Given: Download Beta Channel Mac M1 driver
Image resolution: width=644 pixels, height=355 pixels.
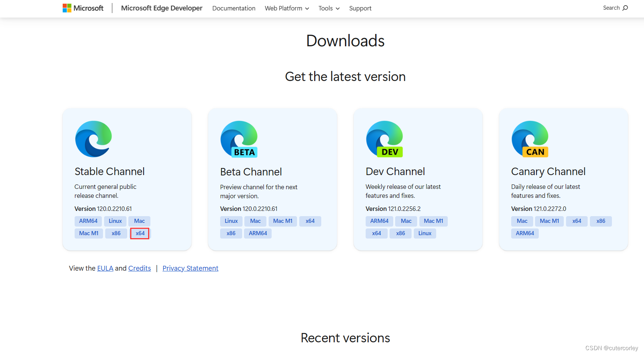Looking at the screenshot, I should (283, 221).
